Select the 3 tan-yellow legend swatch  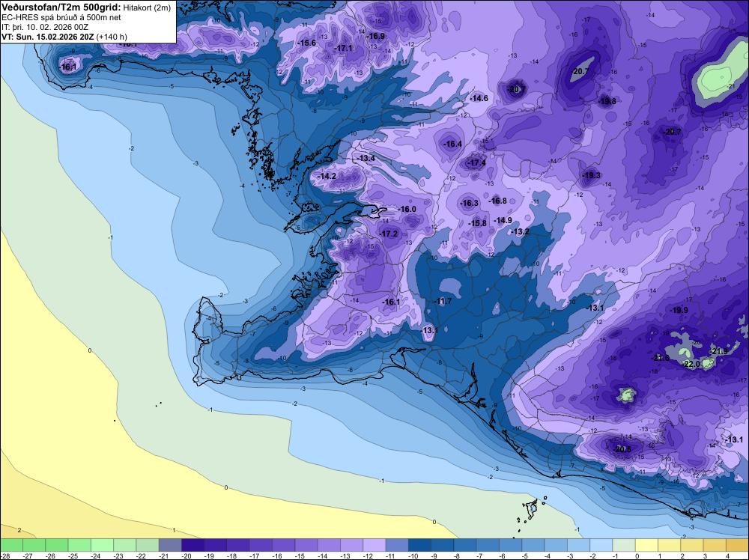[715, 545]
